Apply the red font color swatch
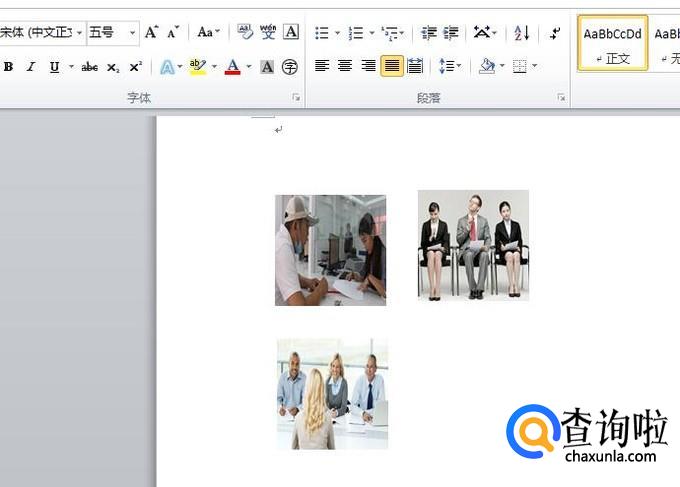The image size is (680, 487). (232, 67)
